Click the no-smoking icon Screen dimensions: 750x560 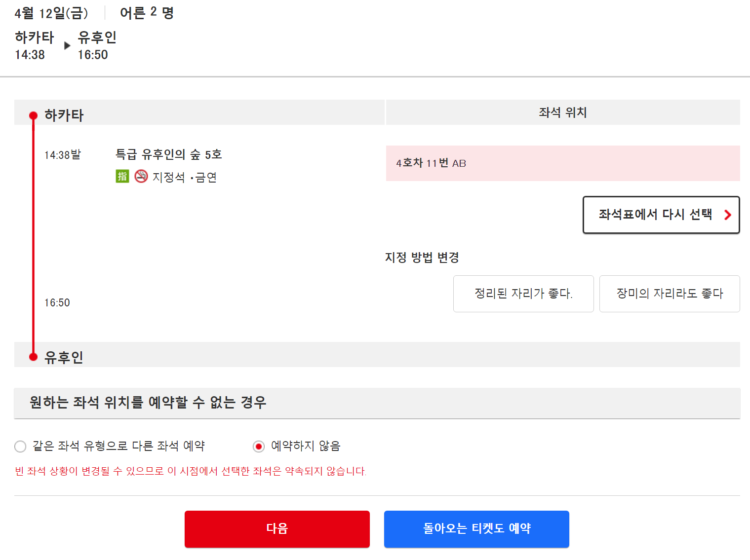[x=141, y=176]
